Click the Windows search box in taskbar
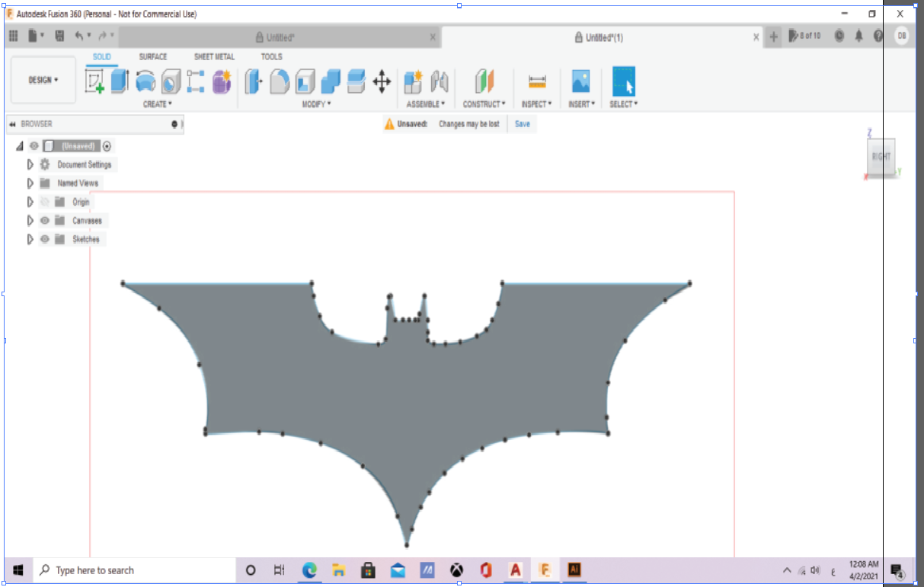924x587 pixels. pyautogui.click(x=133, y=570)
